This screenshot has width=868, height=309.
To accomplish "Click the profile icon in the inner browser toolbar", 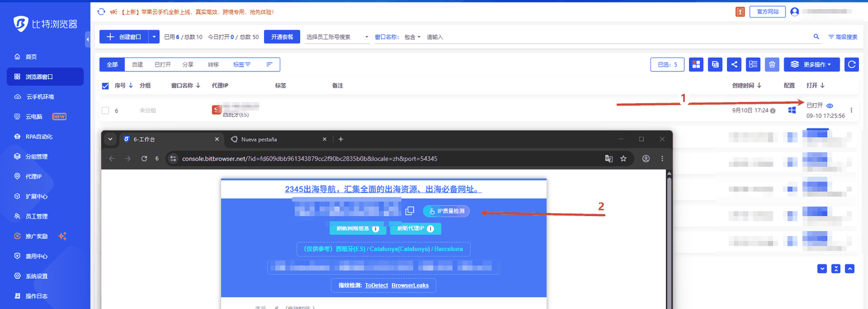I will click(x=646, y=159).
